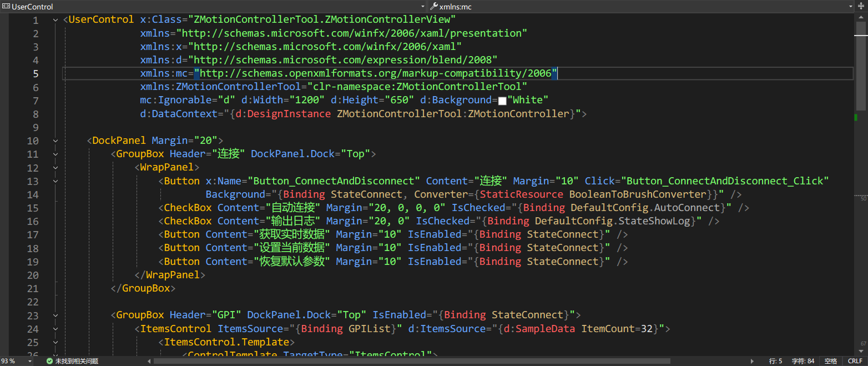The width and height of the screenshot is (868, 366).
Task: Collapse the GPI GroupBox on line 23
Action: pyautogui.click(x=55, y=315)
